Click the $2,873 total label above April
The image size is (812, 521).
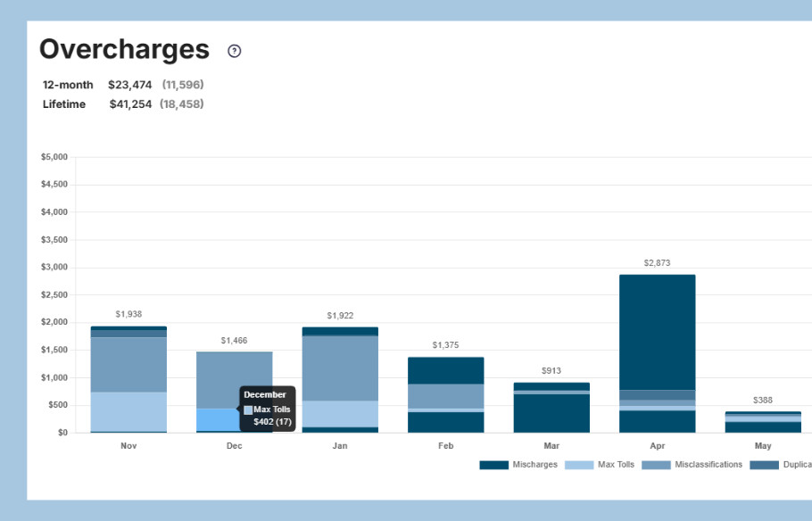[657, 263]
